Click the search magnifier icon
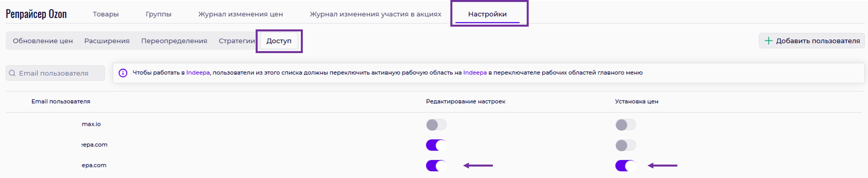Viewport: 868px width, 178px height. click(12, 73)
